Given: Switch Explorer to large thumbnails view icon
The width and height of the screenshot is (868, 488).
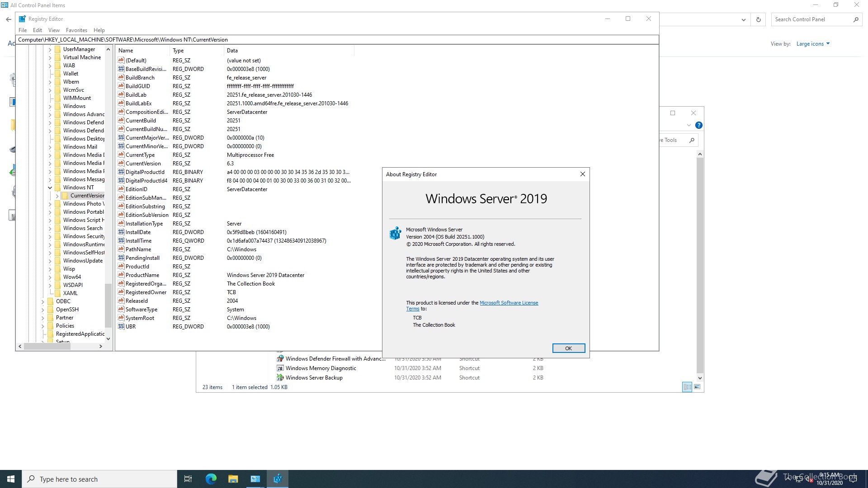Looking at the screenshot, I should [x=697, y=387].
